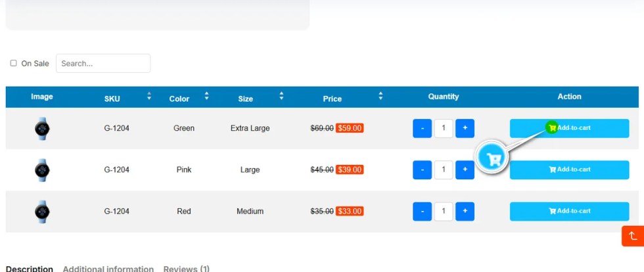Focus the variation Search field
Image resolution: width=644 pixels, height=272 pixels.
click(x=103, y=63)
